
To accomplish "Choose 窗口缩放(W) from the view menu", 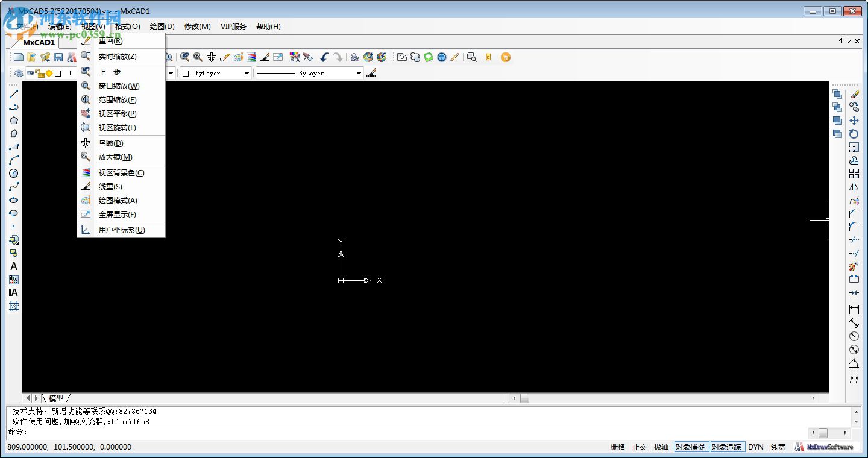I will coord(121,86).
